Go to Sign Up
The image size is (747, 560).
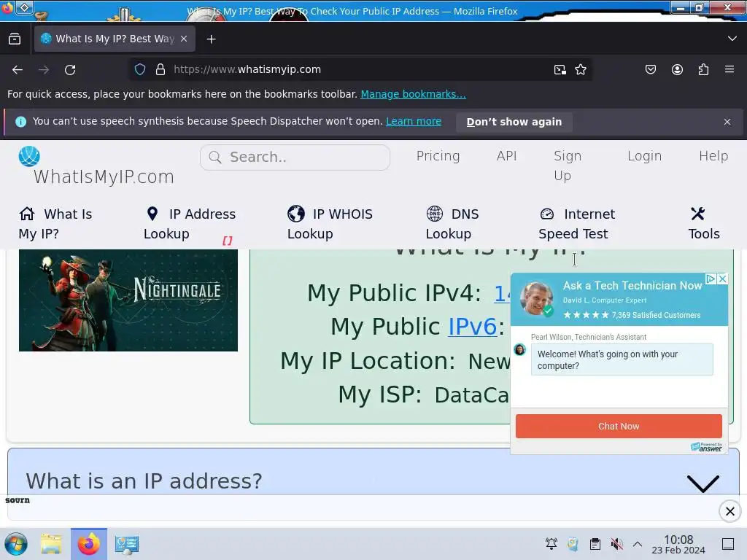(x=568, y=166)
